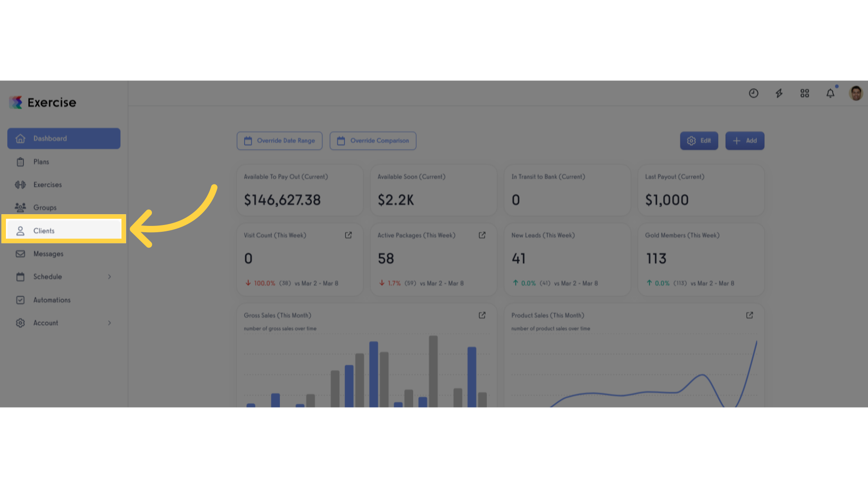Open the apps grid icon

[805, 93]
